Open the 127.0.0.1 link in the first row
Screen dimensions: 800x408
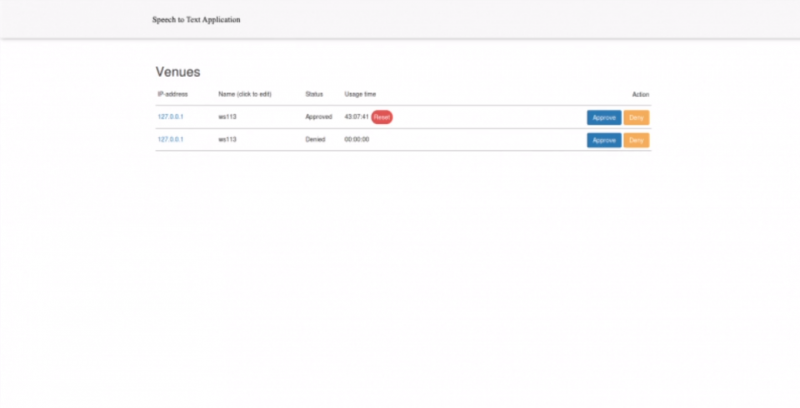(170, 117)
